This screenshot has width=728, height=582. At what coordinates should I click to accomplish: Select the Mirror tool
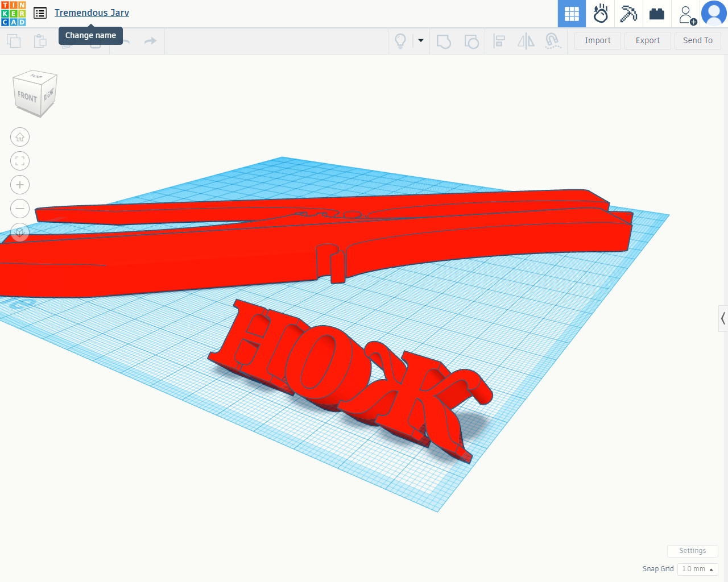coord(526,41)
